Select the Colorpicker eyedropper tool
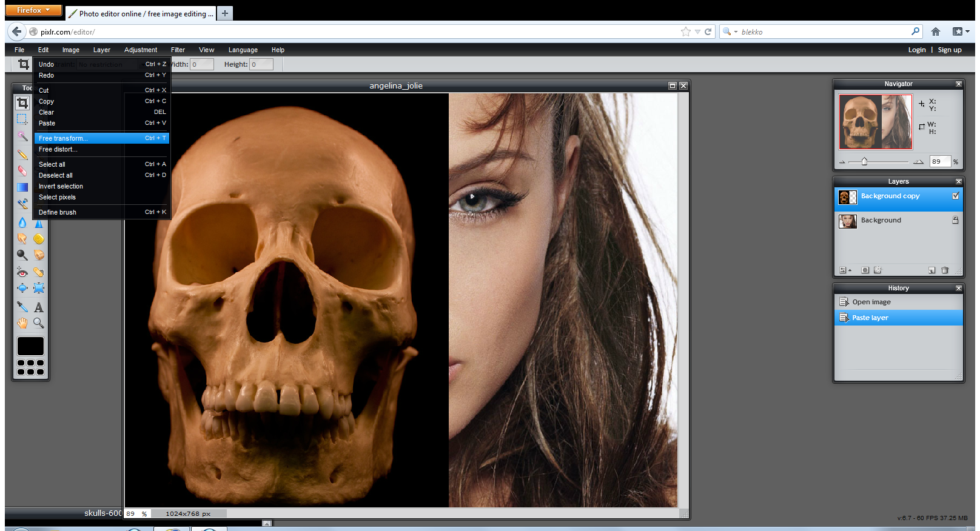The width and height of the screenshot is (980, 531). pos(22,307)
